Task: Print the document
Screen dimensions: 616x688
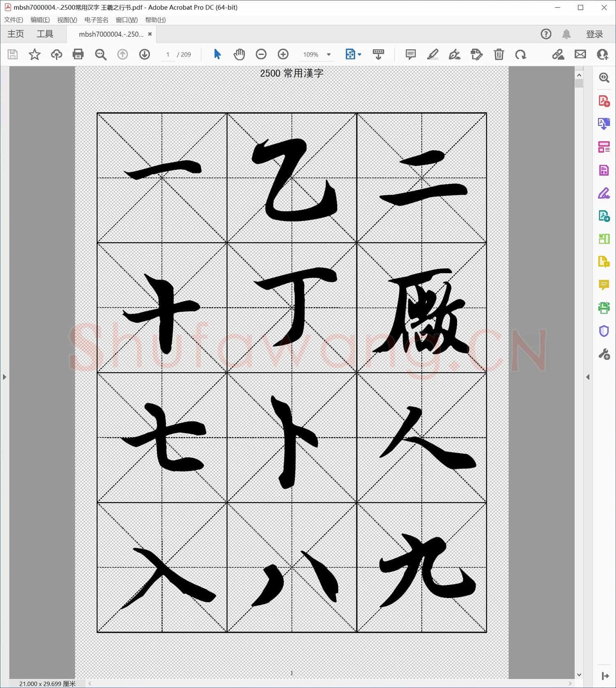Action: (x=78, y=54)
